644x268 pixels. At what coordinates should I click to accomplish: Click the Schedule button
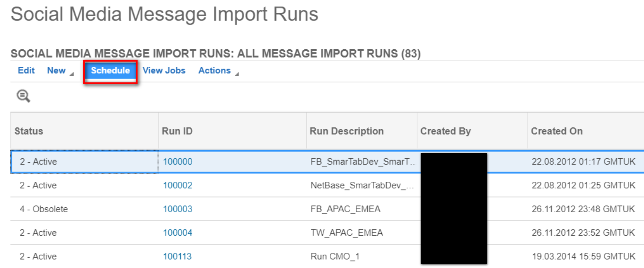click(110, 71)
